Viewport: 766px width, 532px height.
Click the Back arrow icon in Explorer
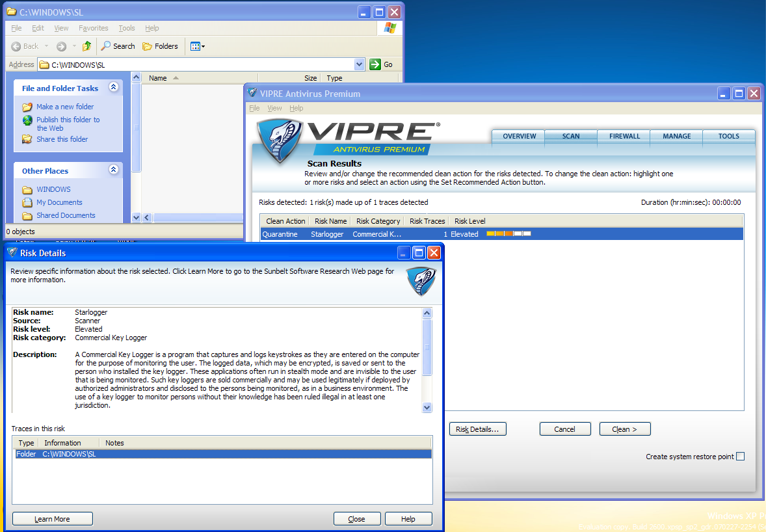[x=16, y=46]
